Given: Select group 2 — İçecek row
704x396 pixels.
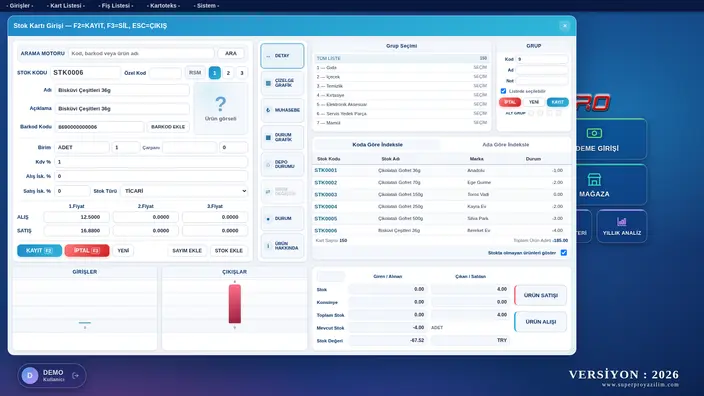Looking at the screenshot, I should pyautogui.click(x=401, y=77).
